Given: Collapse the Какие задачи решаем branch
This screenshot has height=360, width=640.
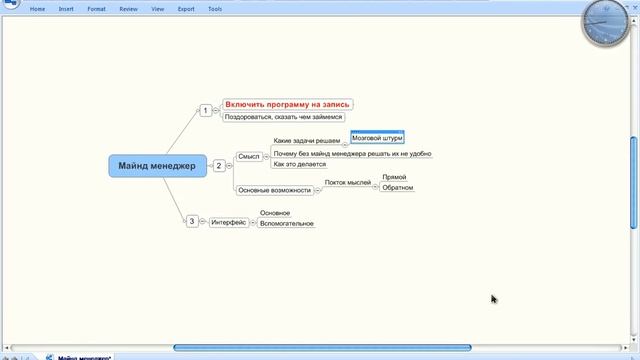Looking at the screenshot, I should pos(345,144).
